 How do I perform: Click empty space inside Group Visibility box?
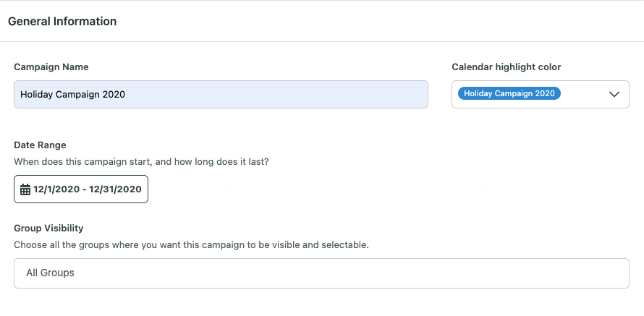coord(349,273)
